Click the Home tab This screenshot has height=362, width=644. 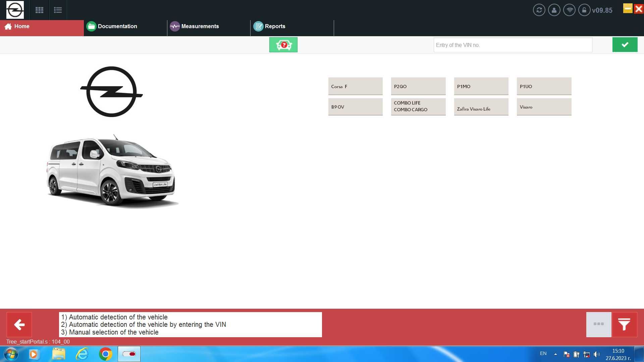pyautogui.click(x=22, y=26)
